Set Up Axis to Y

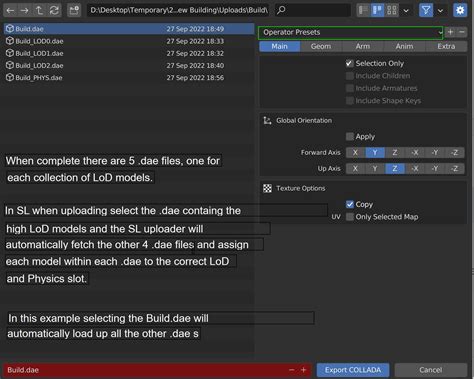(x=375, y=168)
